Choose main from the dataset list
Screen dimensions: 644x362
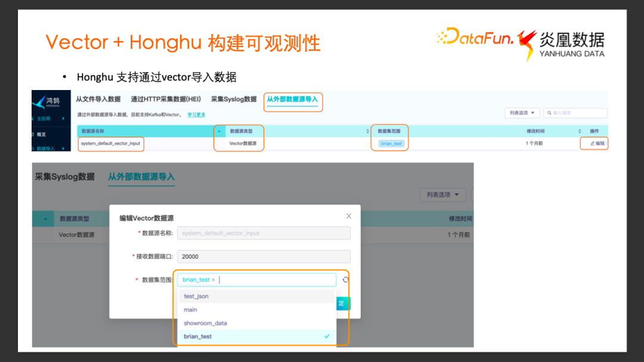[x=256, y=310]
